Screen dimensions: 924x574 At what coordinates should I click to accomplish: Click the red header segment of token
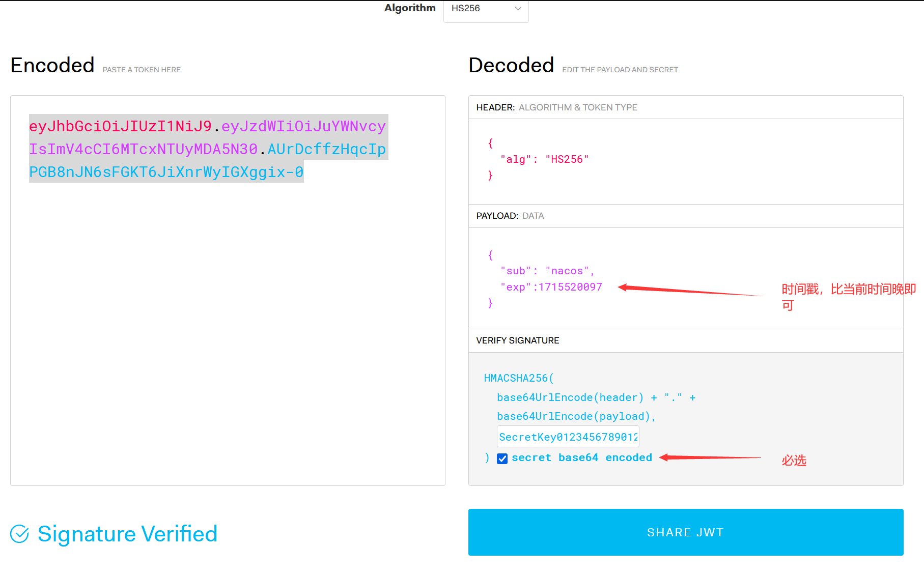pyautogui.click(x=120, y=126)
